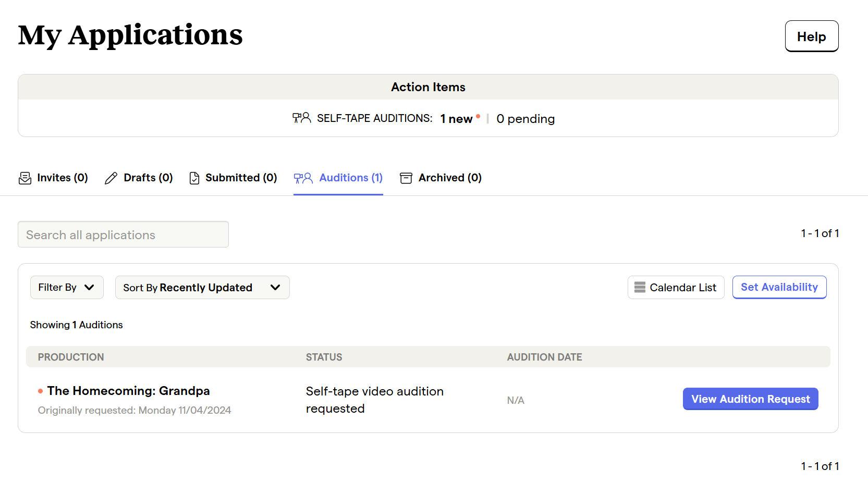This screenshot has width=868, height=495.
Task: Click the 1 new self-tape auditions link
Action: pos(457,119)
